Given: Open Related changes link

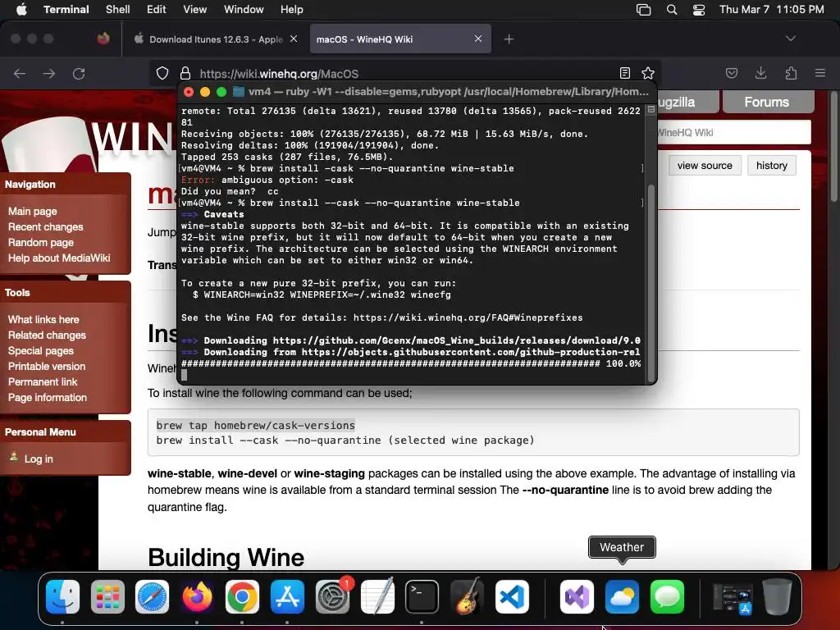Looking at the screenshot, I should coord(47,335).
